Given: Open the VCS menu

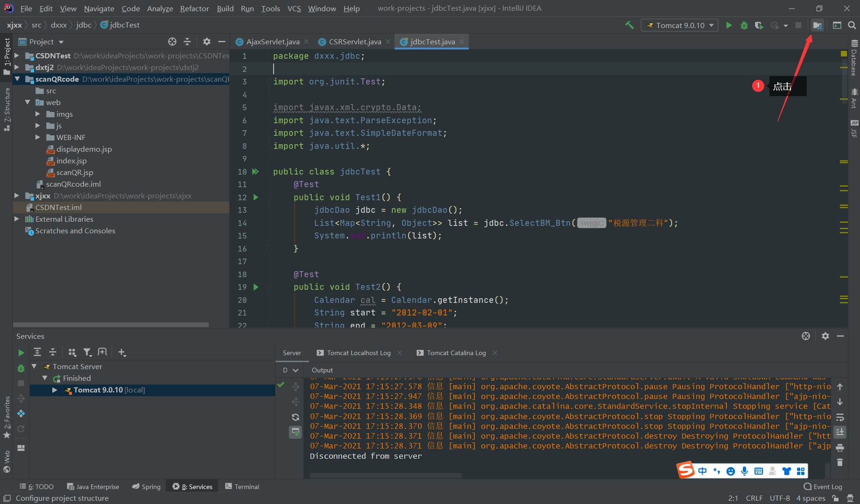Looking at the screenshot, I should pos(294,8).
